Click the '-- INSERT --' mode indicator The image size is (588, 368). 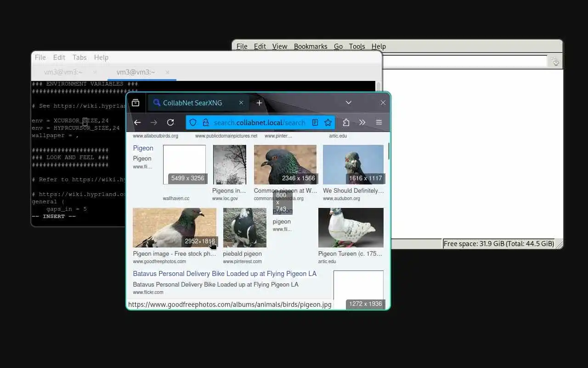pos(54,216)
